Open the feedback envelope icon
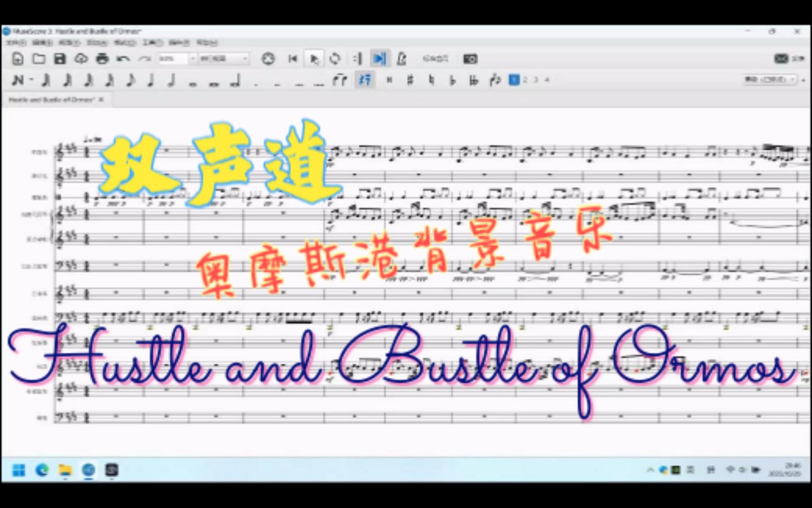812x508 pixels. [x=781, y=58]
